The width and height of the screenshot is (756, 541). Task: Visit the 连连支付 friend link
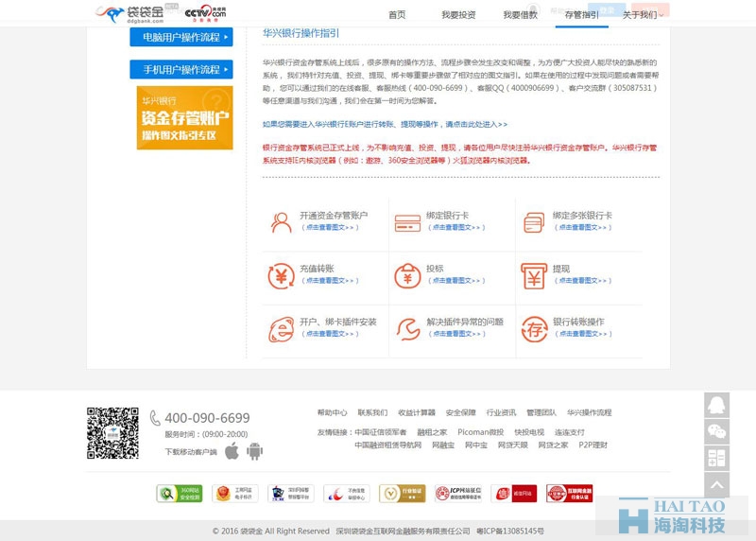coord(570,432)
